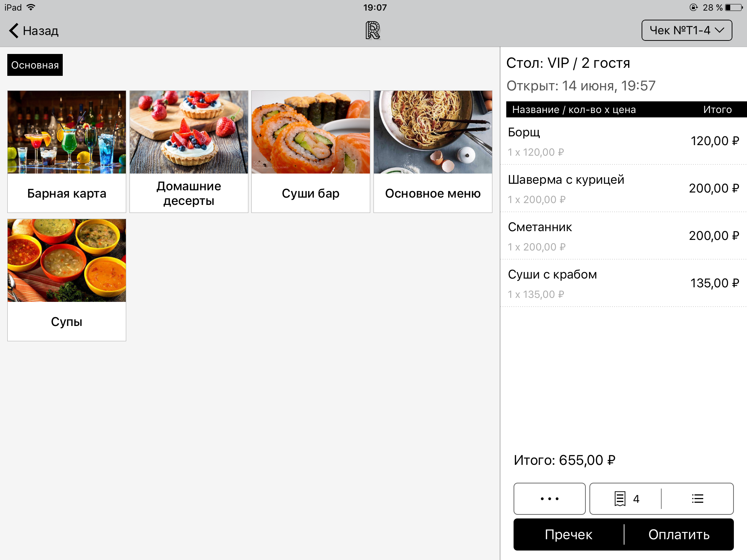Open the three-dots more options button
This screenshot has width=747, height=560.
tap(549, 499)
